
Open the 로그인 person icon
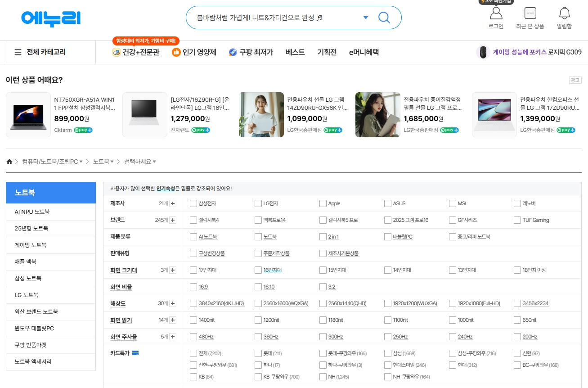coord(495,14)
